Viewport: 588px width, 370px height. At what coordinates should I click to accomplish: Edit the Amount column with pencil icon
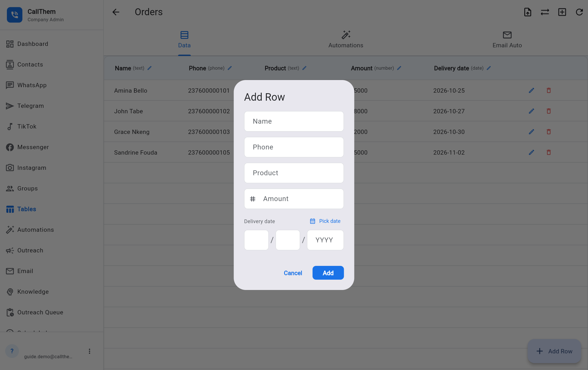[x=399, y=68]
